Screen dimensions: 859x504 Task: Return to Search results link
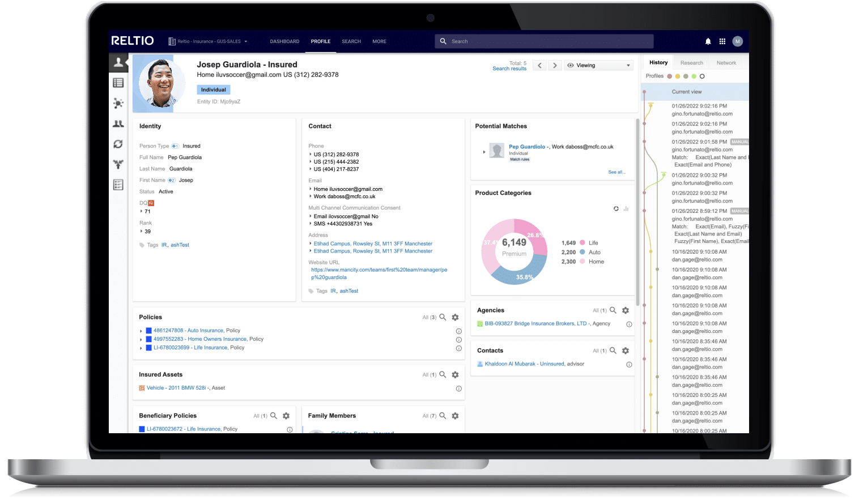tap(509, 69)
